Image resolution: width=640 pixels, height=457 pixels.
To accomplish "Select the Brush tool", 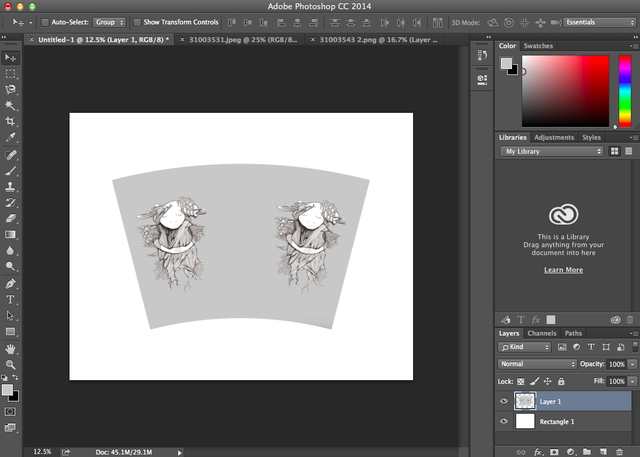I will 10,171.
